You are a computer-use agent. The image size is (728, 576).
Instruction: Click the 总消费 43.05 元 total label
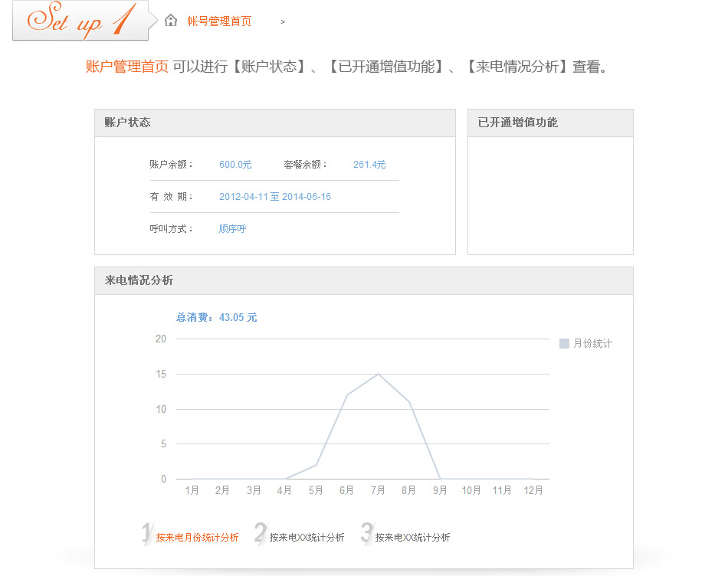pos(217,317)
